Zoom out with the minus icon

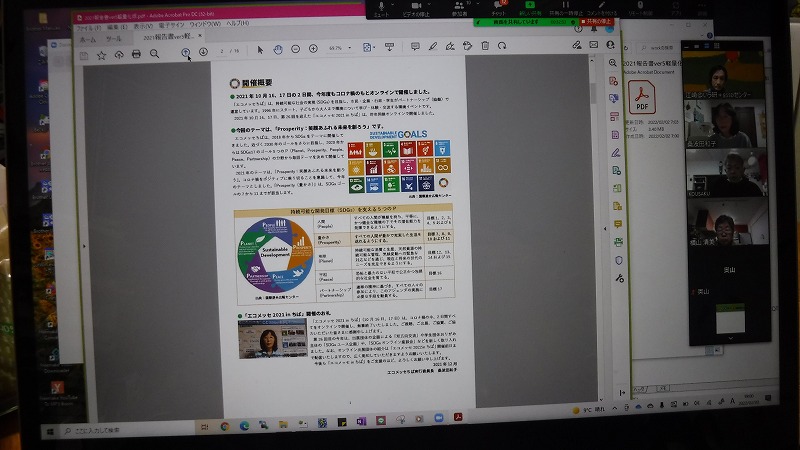296,48
